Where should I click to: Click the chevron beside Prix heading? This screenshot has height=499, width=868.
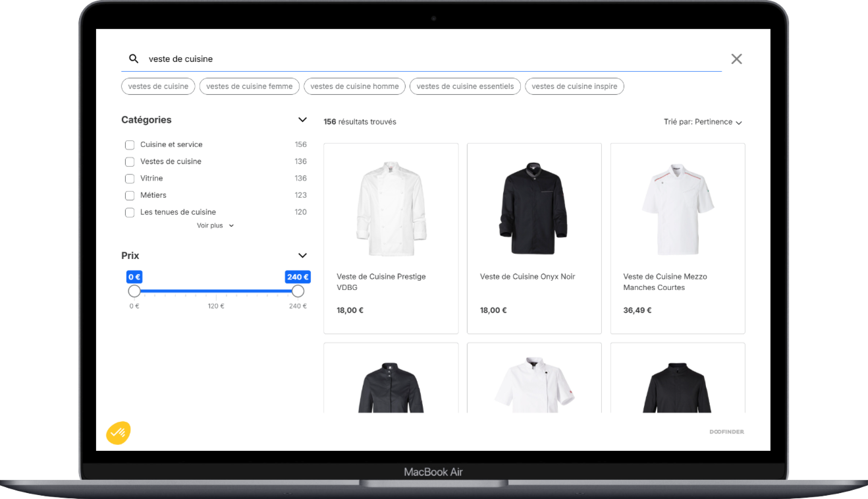(302, 255)
